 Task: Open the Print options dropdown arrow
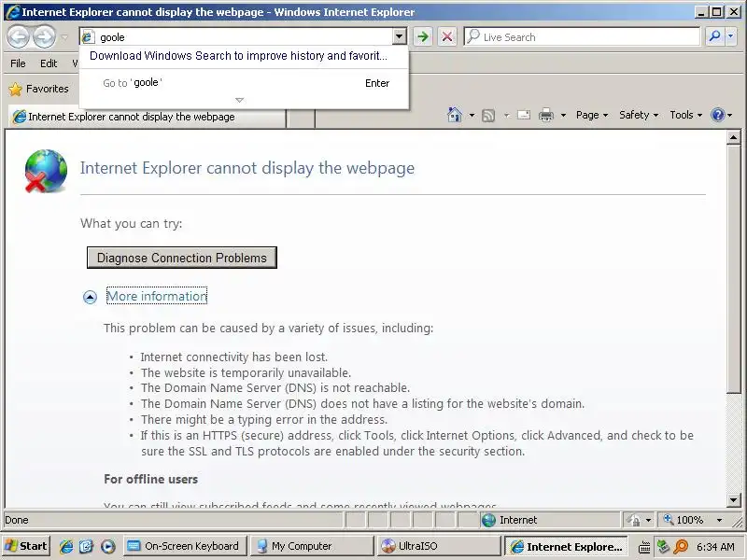(x=563, y=115)
